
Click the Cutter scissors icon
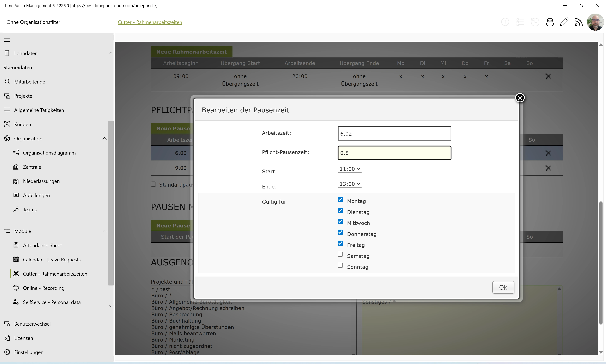[16, 274]
